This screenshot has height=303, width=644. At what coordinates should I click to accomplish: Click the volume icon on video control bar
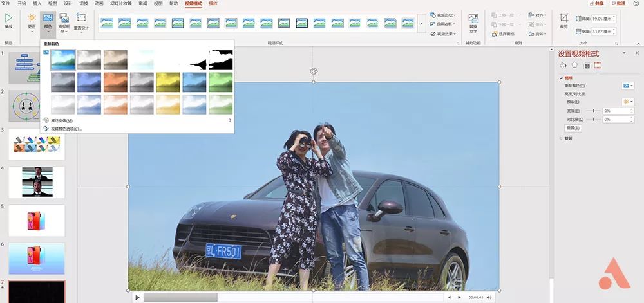pos(489,297)
